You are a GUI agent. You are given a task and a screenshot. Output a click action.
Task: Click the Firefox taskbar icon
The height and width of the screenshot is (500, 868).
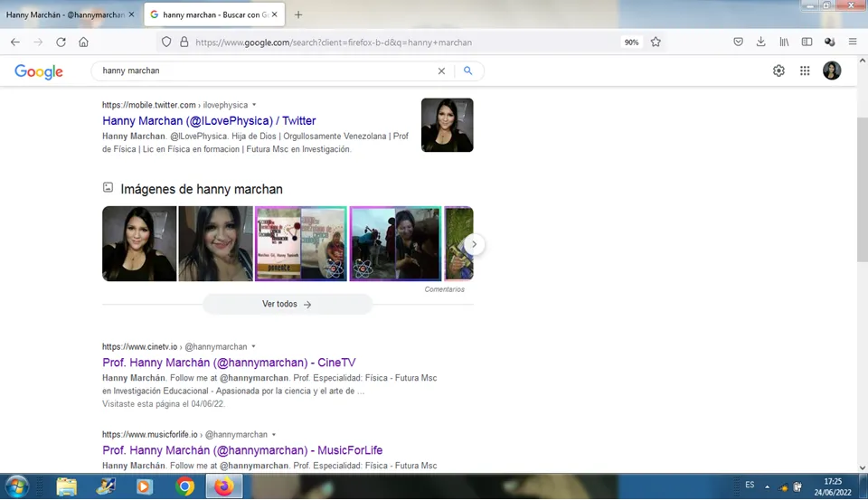pos(224,486)
